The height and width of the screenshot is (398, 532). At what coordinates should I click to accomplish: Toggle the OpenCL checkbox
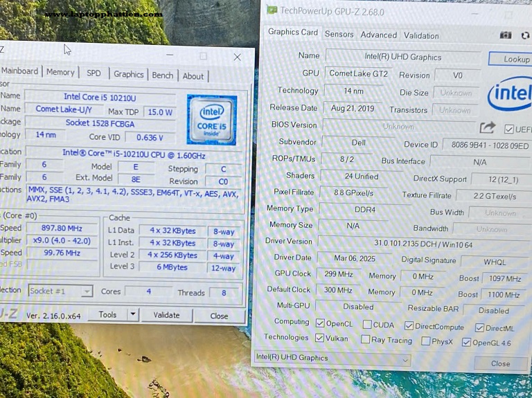(320, 323)
